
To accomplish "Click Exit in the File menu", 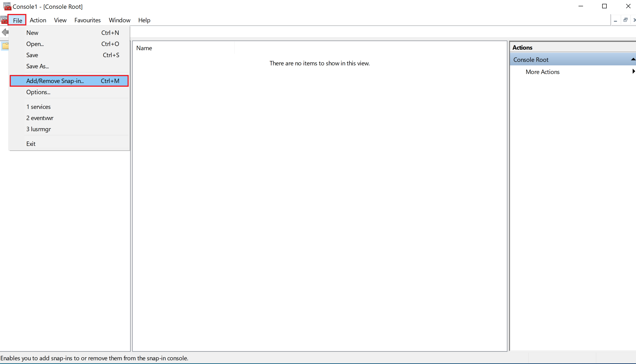I will click(x=31, y=144).
